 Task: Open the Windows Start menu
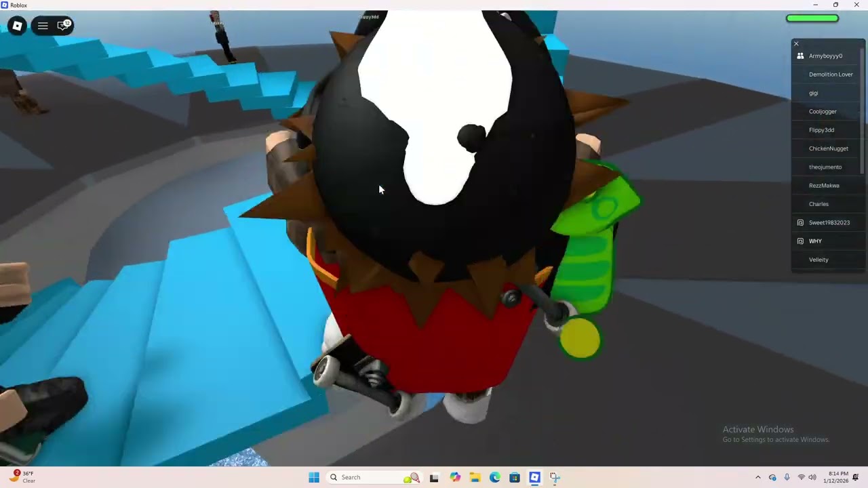(314, 477)
